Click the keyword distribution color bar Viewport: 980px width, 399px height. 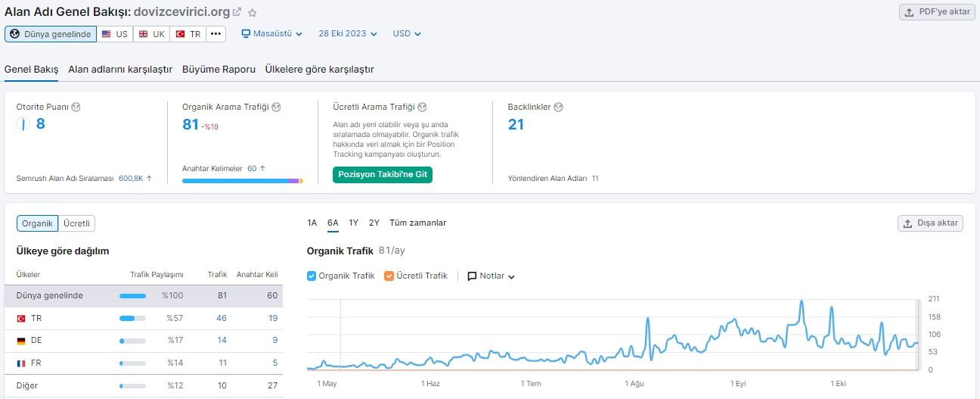click(x=243, y=181)
